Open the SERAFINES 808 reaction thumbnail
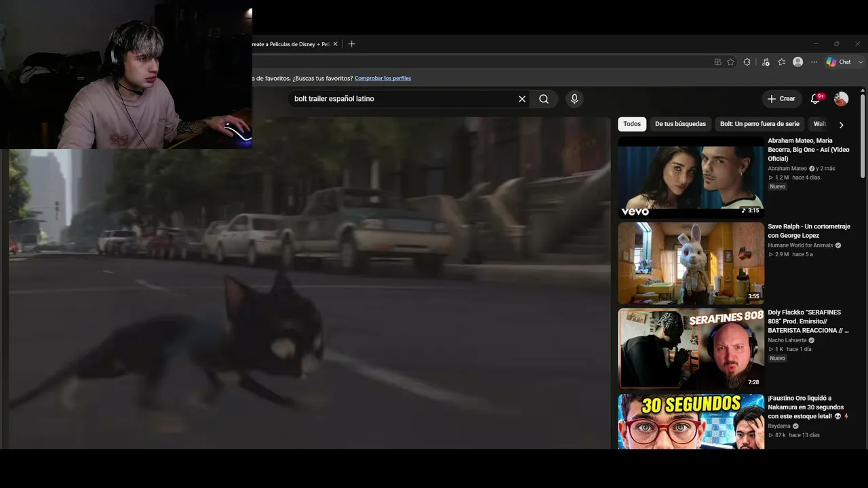This screenshot has height=488, width=868. click(690, 349)
